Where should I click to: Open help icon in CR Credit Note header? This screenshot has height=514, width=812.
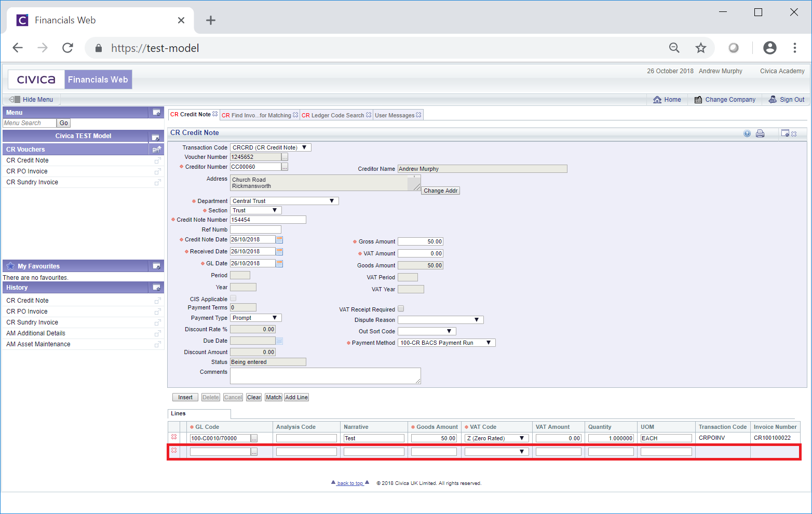pyautogui.click(x=747, y=133)
